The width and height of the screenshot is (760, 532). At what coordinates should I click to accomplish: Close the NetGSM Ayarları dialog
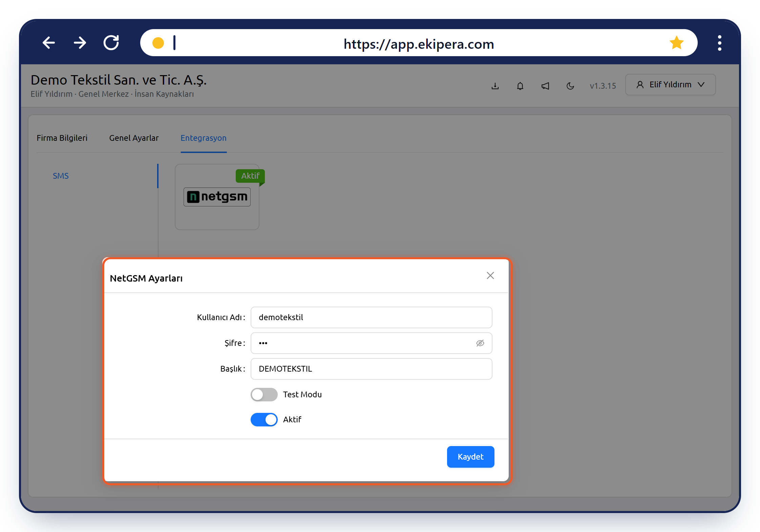point(490,275)
